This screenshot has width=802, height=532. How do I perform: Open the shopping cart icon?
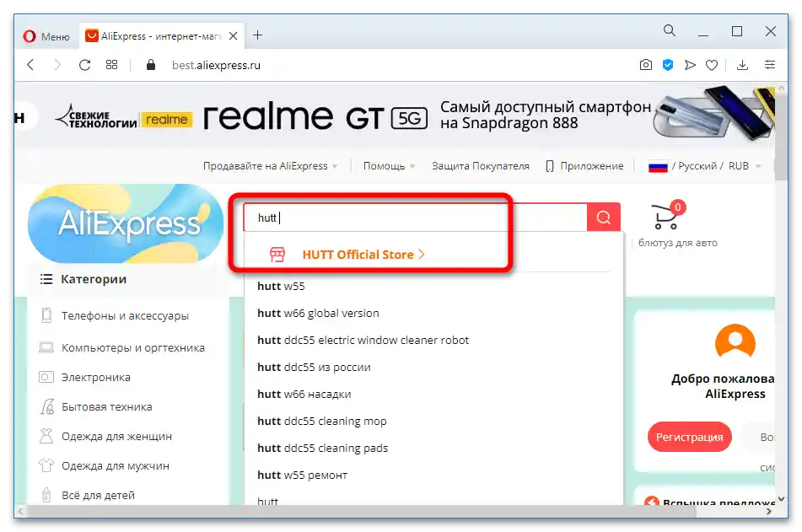(666, 215)
